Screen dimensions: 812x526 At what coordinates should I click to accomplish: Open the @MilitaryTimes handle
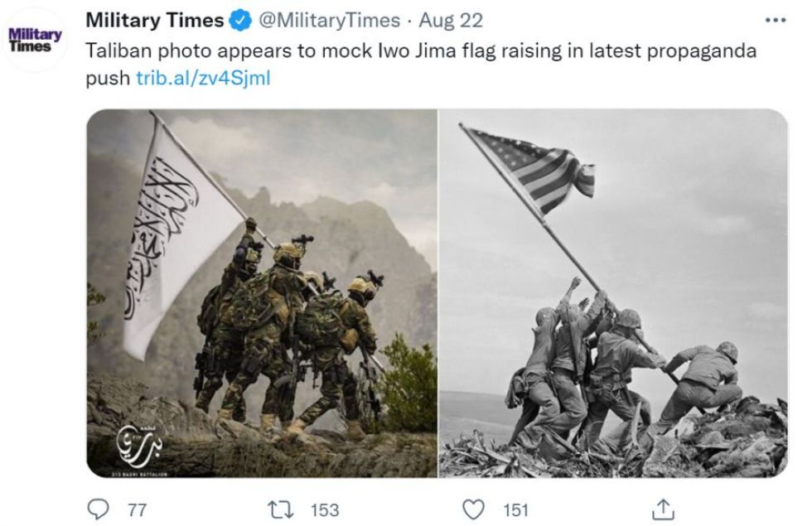pos(329,21)
